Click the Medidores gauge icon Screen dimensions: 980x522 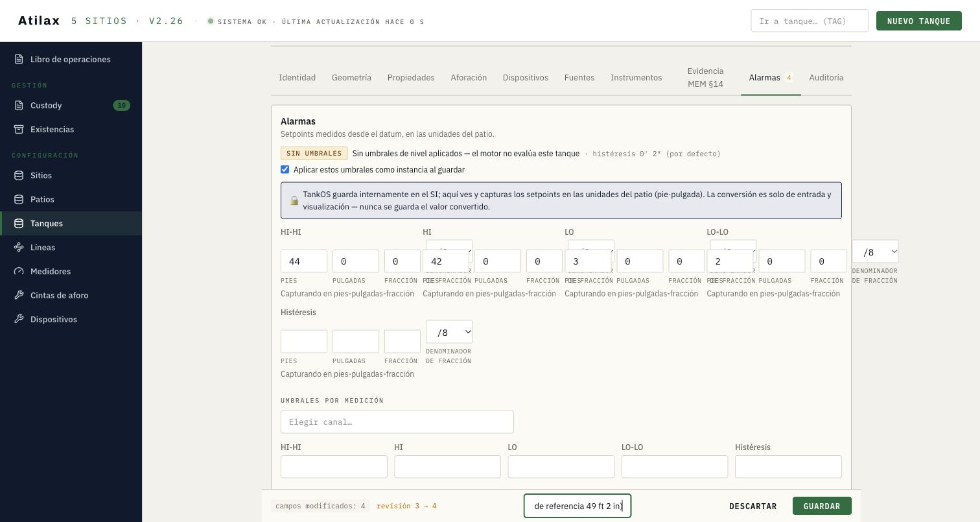point(19,271)
